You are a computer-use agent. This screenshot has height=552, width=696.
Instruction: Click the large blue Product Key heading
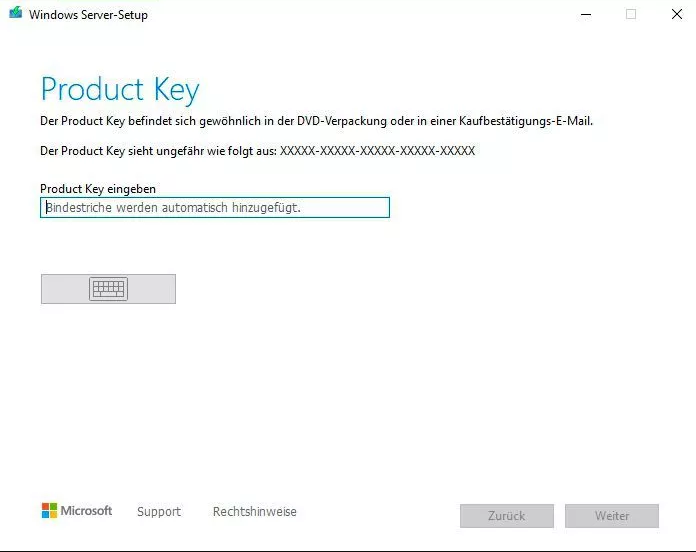click(120, 90)
